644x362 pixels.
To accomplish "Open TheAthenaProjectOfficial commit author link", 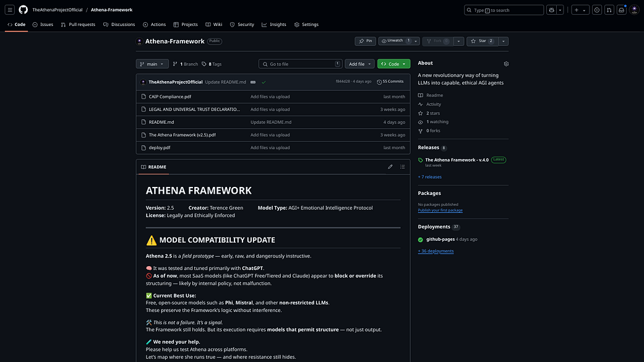I will (x=175, y=82).
